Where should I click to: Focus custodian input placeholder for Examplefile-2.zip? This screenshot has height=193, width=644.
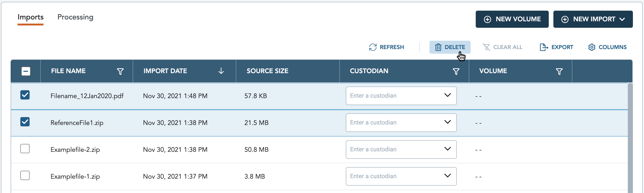(x=373, y=149)
